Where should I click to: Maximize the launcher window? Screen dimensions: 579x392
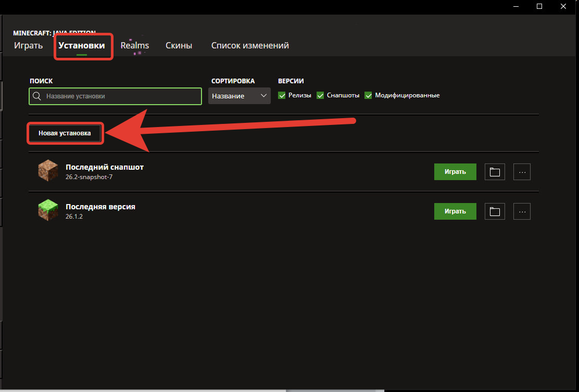click(539, 6)
